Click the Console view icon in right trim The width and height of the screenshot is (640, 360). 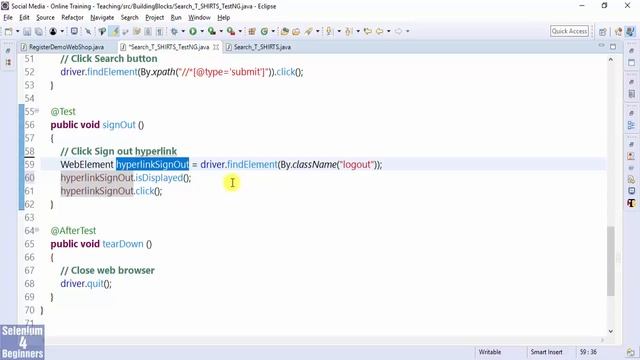[631, 191]
